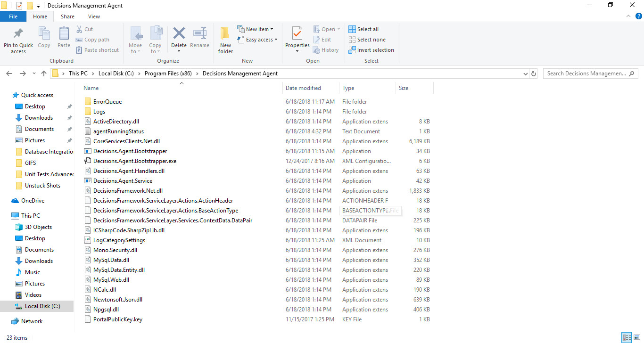Switch to the View ribbon tab
The height and width of the screenshot is (343, 644).
click(94, 16)
